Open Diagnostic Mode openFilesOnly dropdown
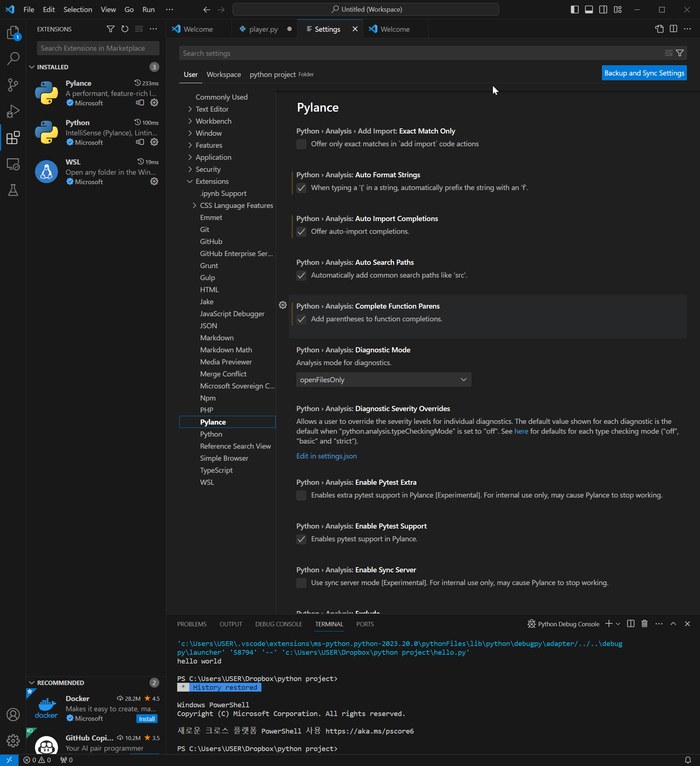700x766 pixels. pyautogui.click(x=384, y=380)
